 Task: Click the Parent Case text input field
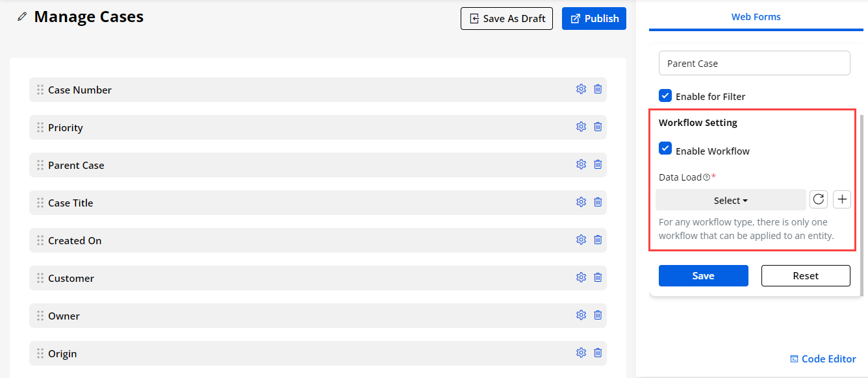coord(754,64)
